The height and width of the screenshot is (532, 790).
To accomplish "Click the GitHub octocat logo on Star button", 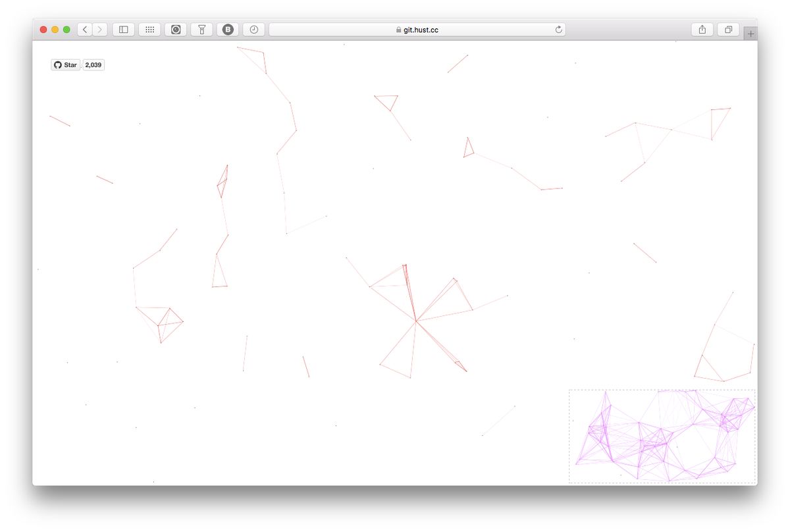I will (x=57, y=65).
